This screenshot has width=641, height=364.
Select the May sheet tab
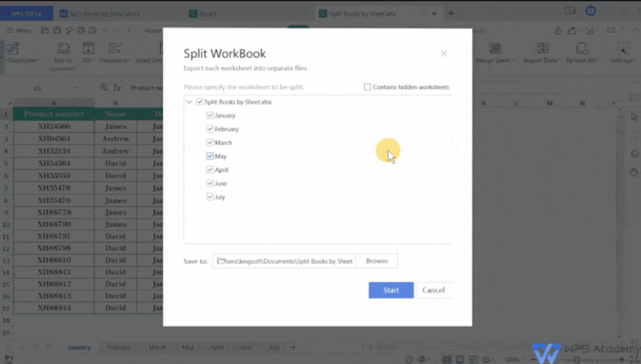pyautogui.click(x=188, y=347)
